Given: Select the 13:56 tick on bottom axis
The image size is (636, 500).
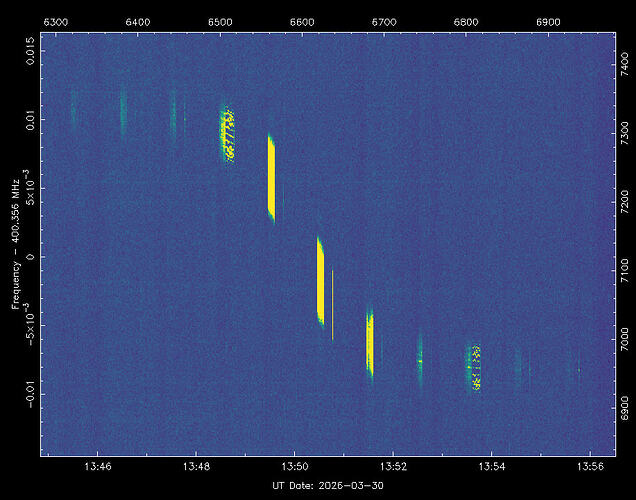Looking at the screenshot, I should (x=590, y=467).
